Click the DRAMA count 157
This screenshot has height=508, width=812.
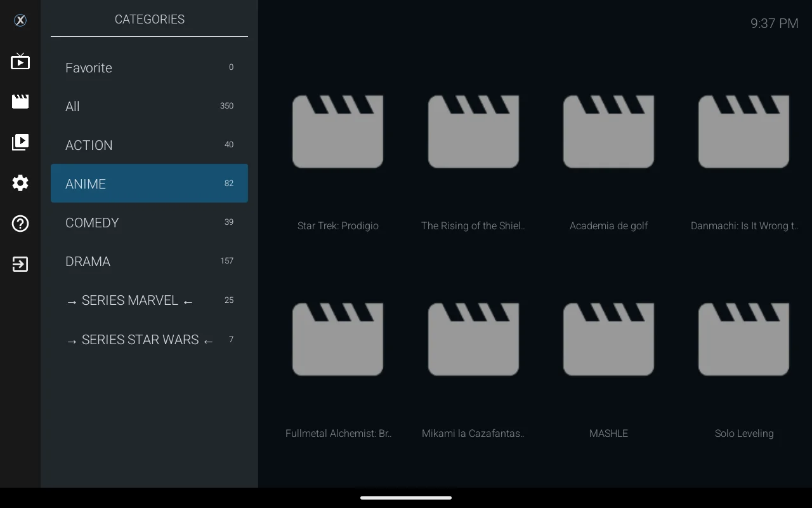[226, 260]
